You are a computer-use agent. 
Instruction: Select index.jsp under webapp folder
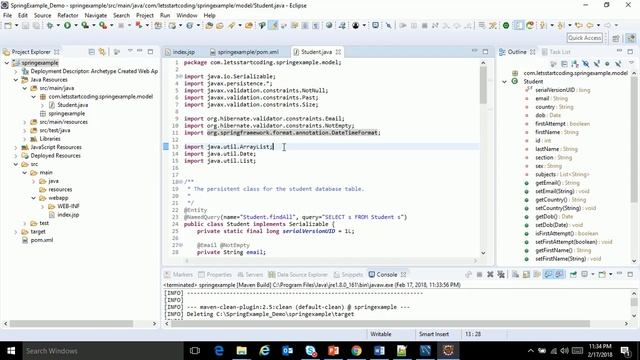click(68, 215)
